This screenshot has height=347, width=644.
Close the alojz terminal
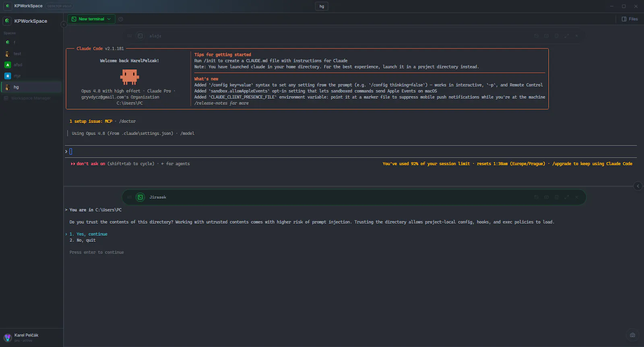point(577,36)
